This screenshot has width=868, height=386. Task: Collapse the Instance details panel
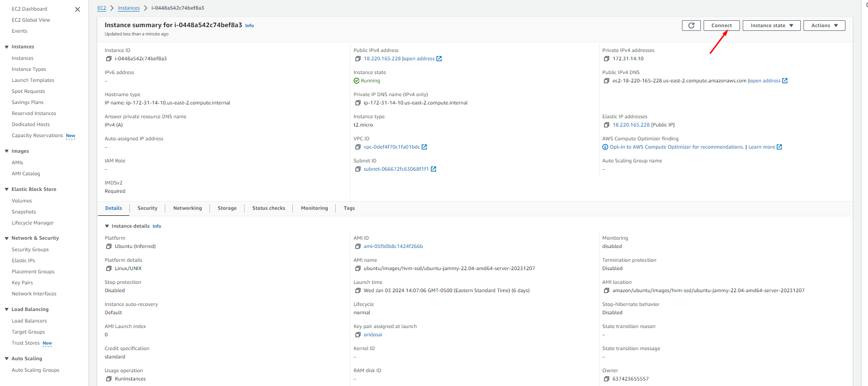pyautogui.click(x=107, y=226)
